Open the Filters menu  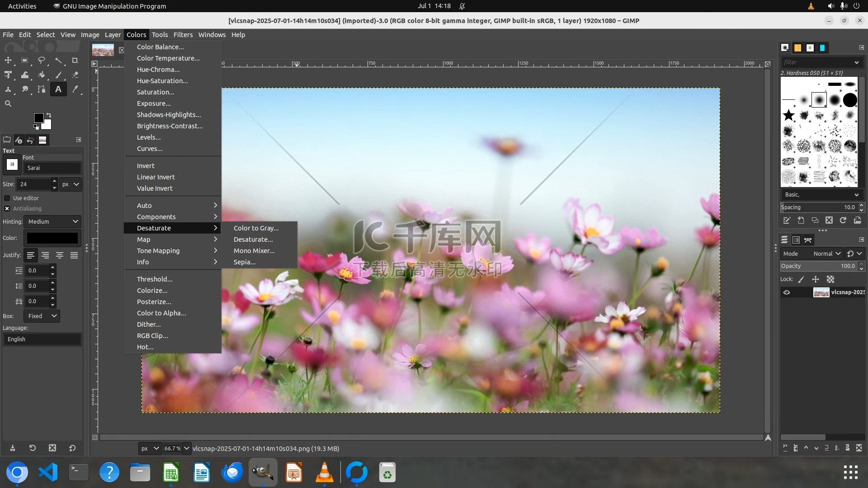coord(183,35)
